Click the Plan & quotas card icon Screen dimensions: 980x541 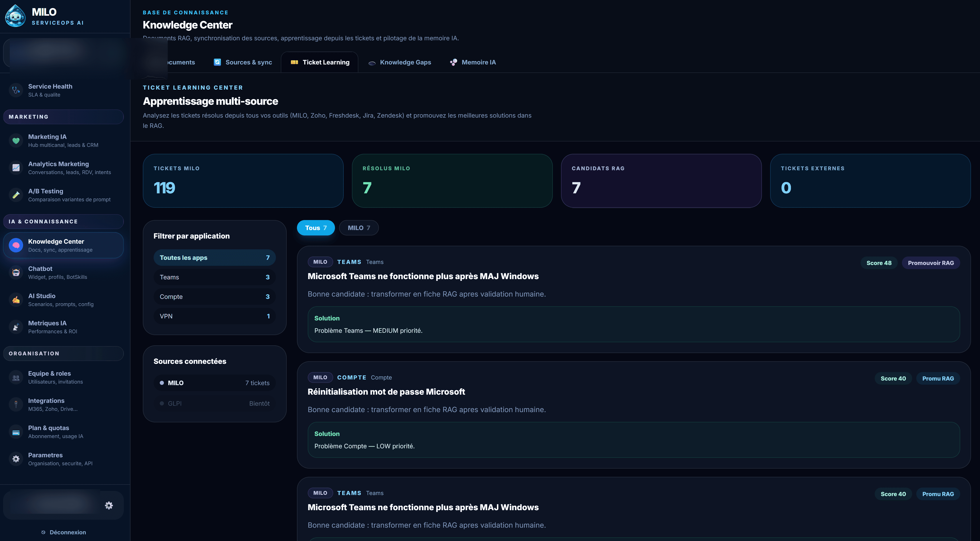pyautogui.click(x=16, y=432)
